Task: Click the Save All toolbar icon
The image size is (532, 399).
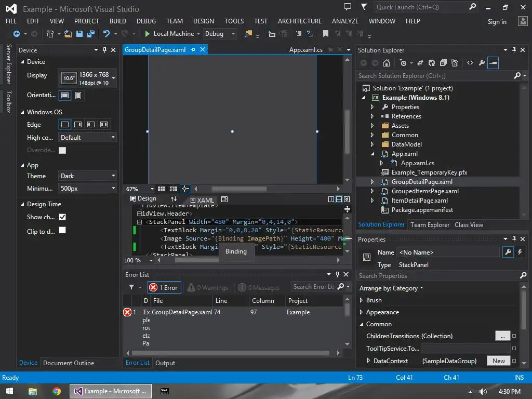Action: coord(90,34)
